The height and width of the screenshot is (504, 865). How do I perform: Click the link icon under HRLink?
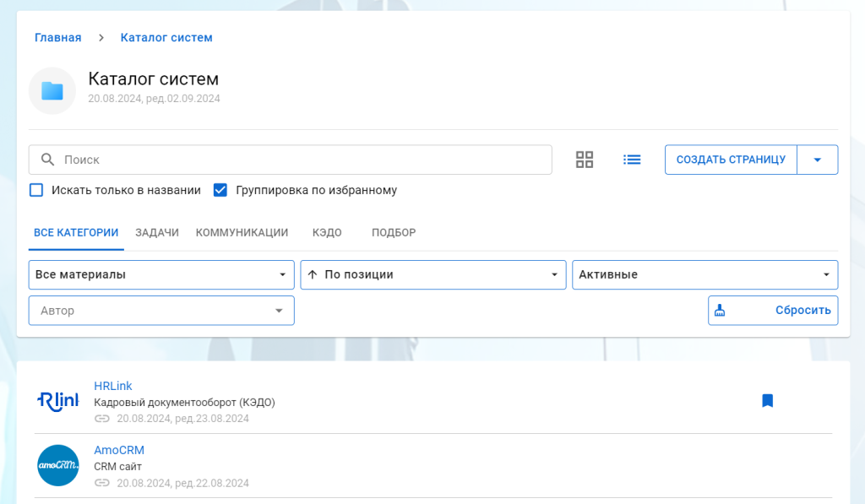pos(102,418)
